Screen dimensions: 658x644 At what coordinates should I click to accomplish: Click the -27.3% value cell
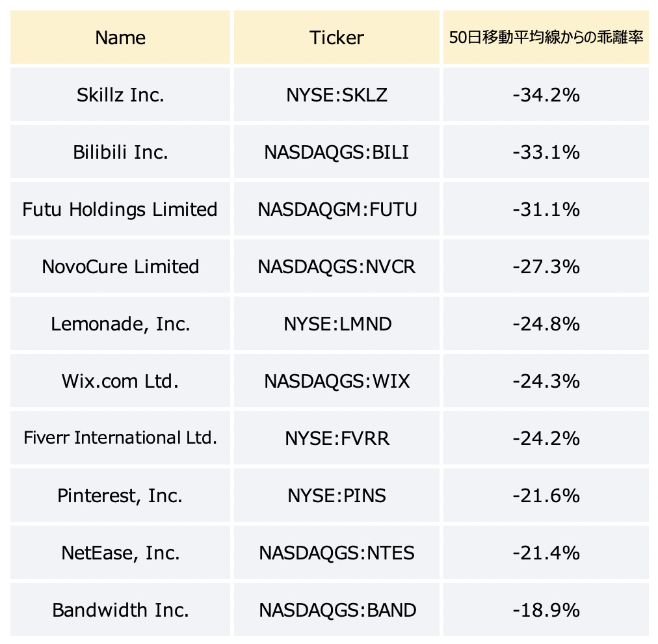(x=546, y=266)
